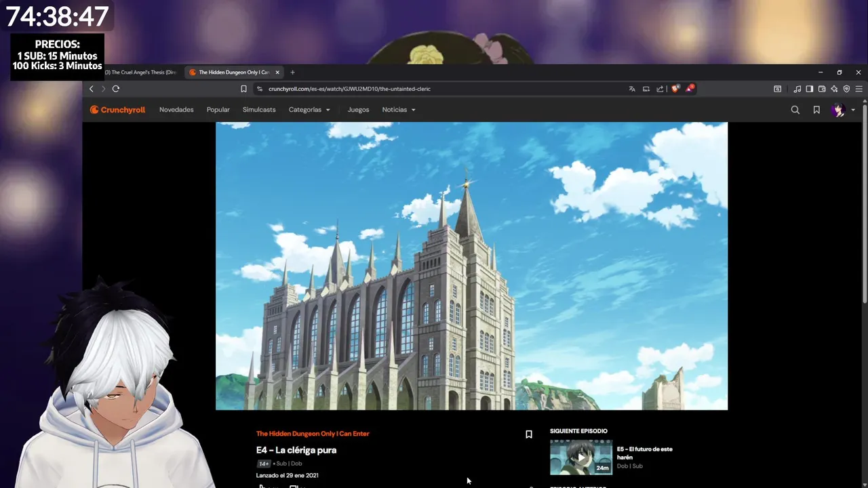Bookmark page via icon left of URL
This screenshot has width=868, height=488.
(243, 89)
